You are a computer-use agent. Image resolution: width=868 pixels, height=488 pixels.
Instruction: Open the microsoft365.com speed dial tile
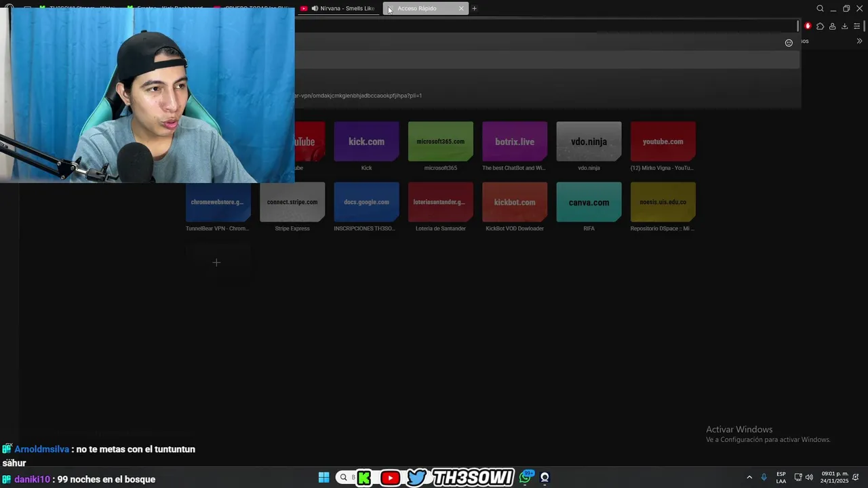(x=441, y=142)
